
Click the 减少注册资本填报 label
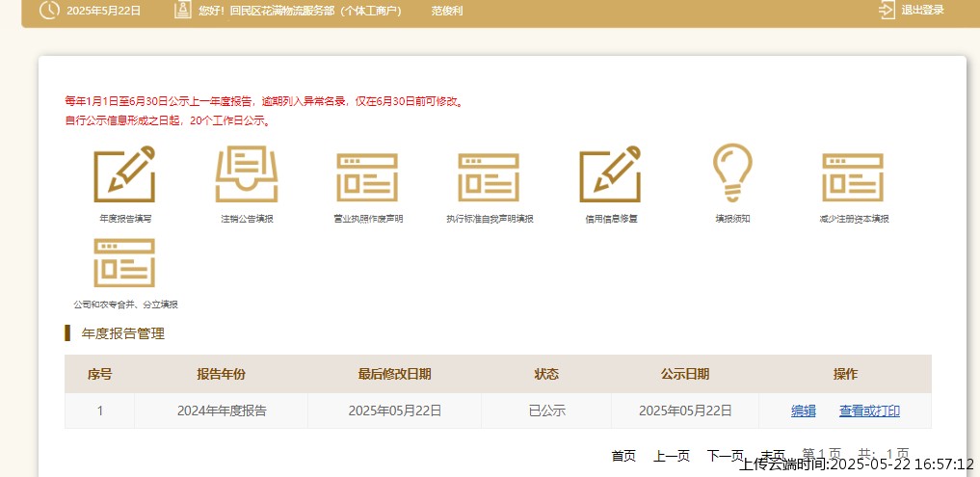point(854,219)
